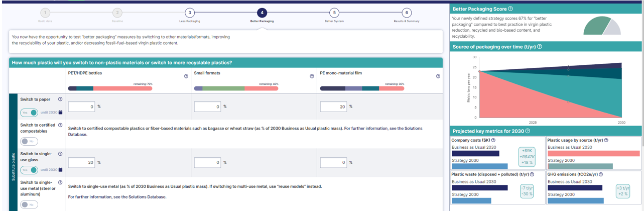This screenshot has width=644, height=211.
Task: Click help icon for PE mono-material film
Action: tap(438, 76)
